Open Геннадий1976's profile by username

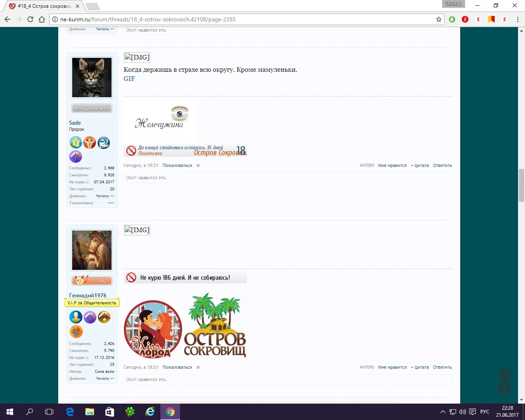tap(88, 295)
